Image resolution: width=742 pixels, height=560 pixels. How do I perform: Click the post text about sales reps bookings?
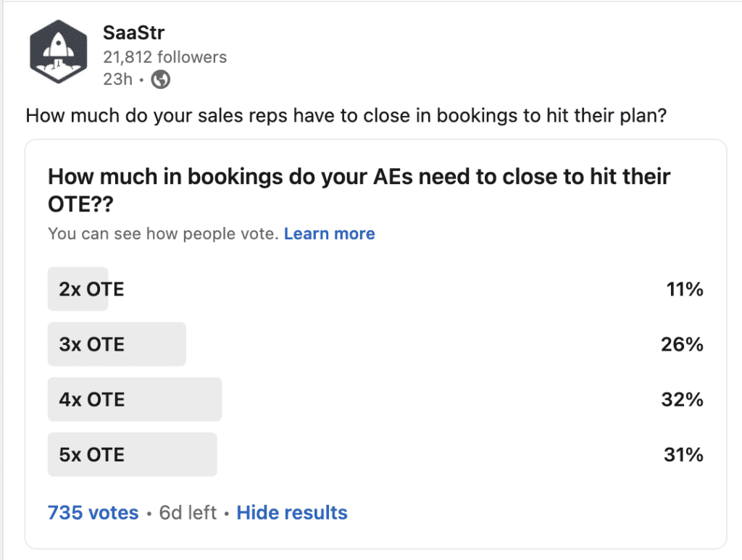346,115
